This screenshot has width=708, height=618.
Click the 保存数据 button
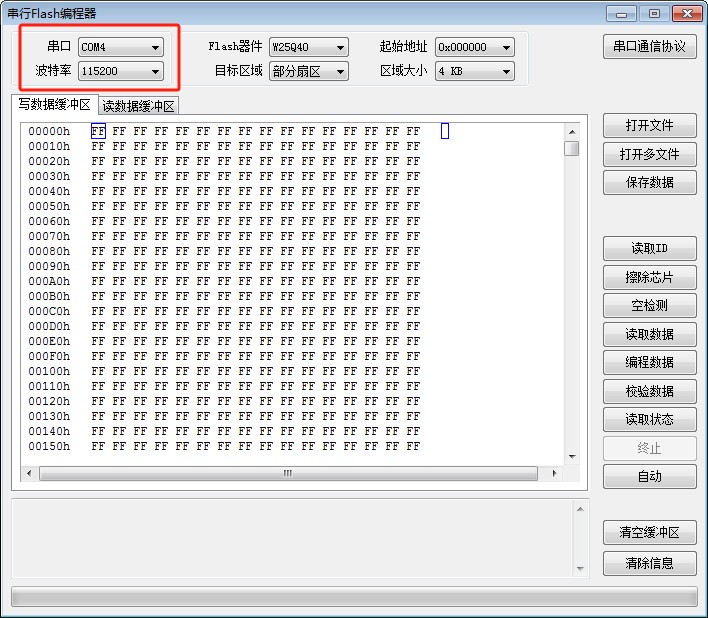(649, 182)
